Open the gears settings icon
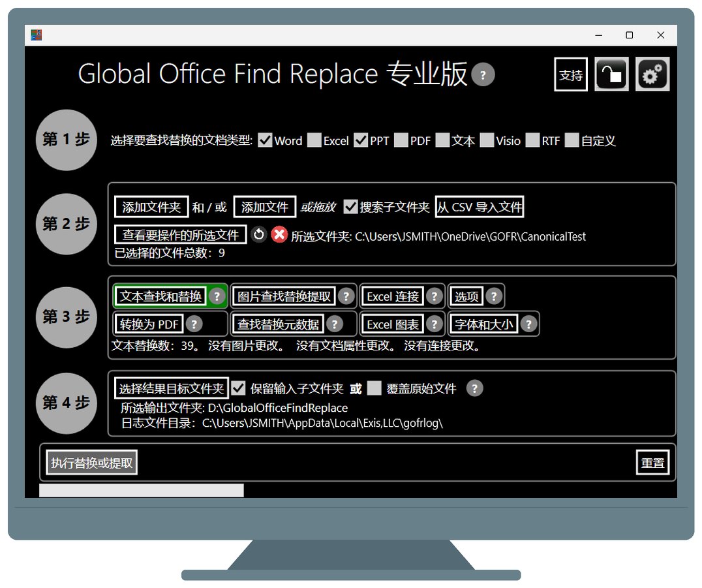The width and height of the screenshot is (702, 588). click(652, 74)
